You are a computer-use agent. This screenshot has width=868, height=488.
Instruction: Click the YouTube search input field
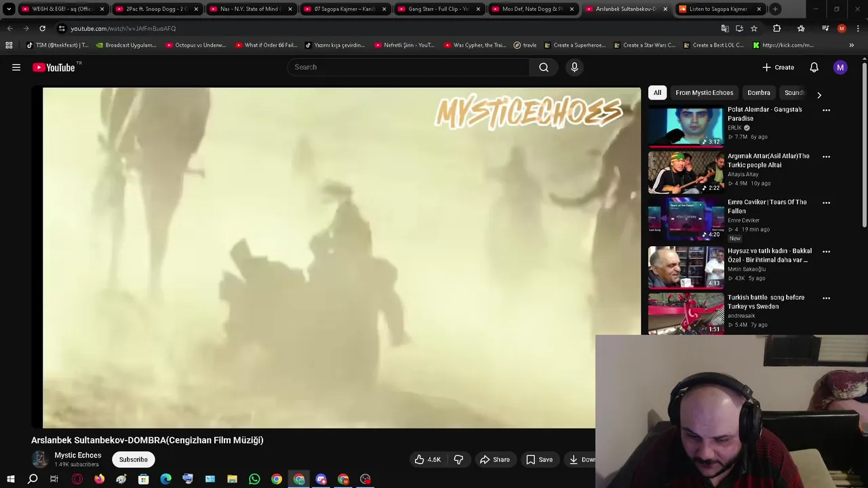click(x=408, y=67)
